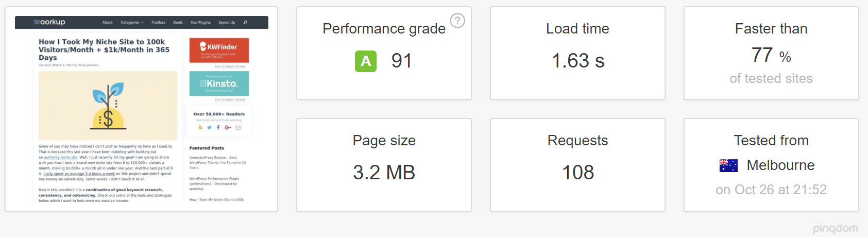
Task: Select the Deals menu item in thumbnail
Action: pos(178,23)
